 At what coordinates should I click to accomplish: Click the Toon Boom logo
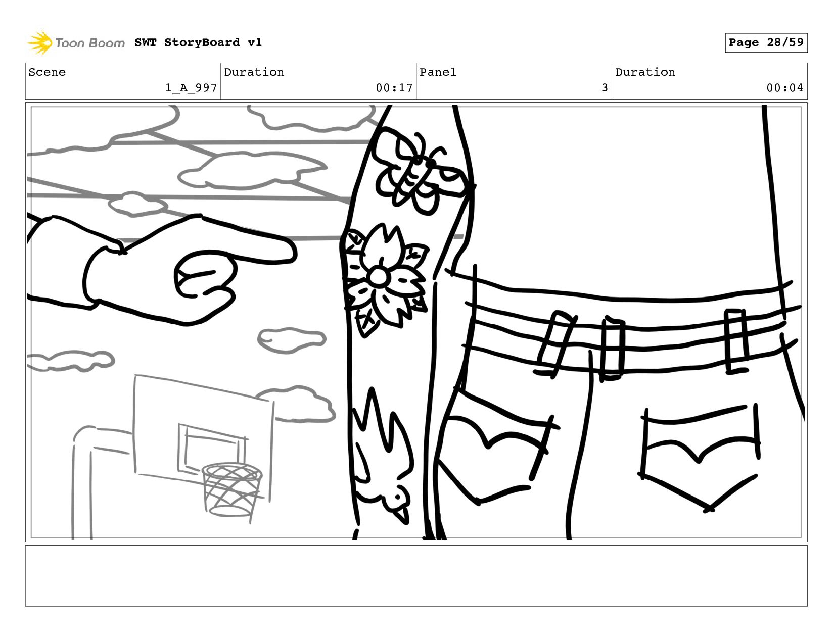[76, 42]
